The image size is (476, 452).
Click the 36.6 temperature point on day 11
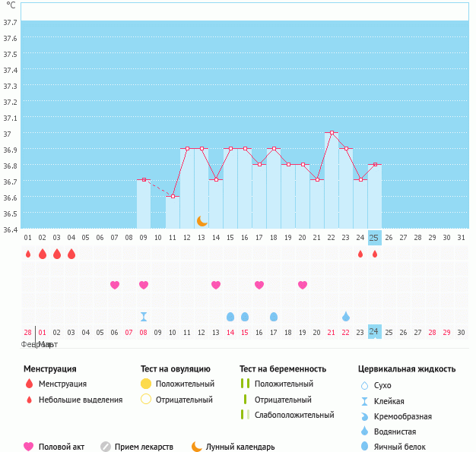click(x=173, y=197)
